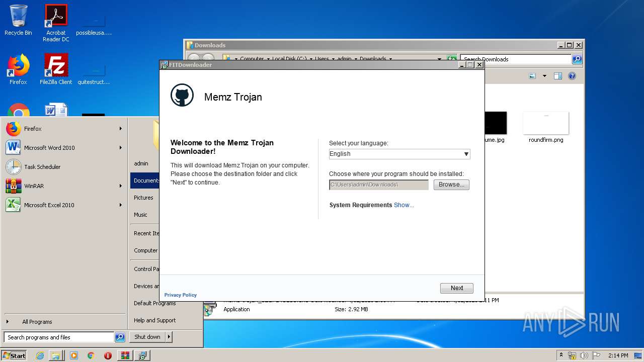Toggle the preview pane in Downloads window
644x362 pixels.
(557, 76)
